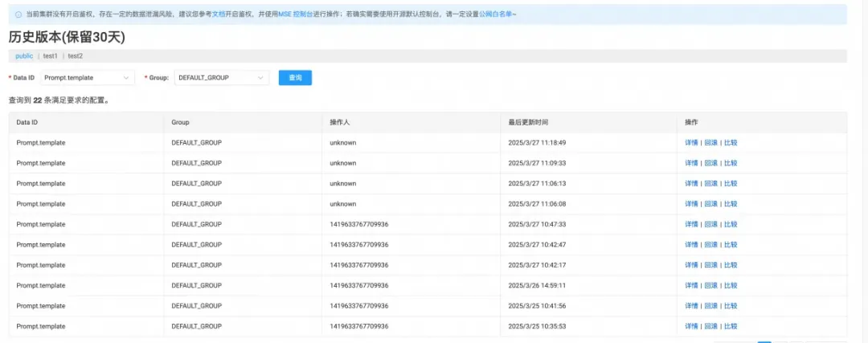This screenshot has height=343, width=868.
Task: Expand the Group DEFAULT_GROUP dropdown
Action: 222,78
